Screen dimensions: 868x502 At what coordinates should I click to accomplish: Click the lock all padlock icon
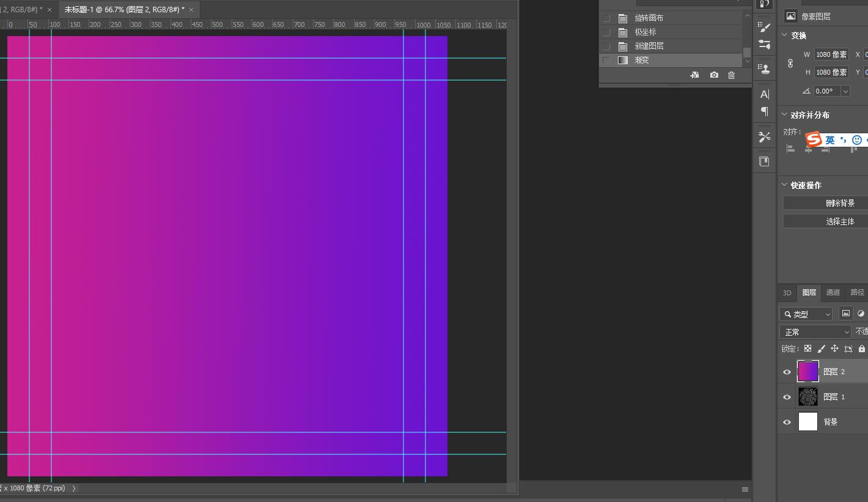(x=862, y=349)
